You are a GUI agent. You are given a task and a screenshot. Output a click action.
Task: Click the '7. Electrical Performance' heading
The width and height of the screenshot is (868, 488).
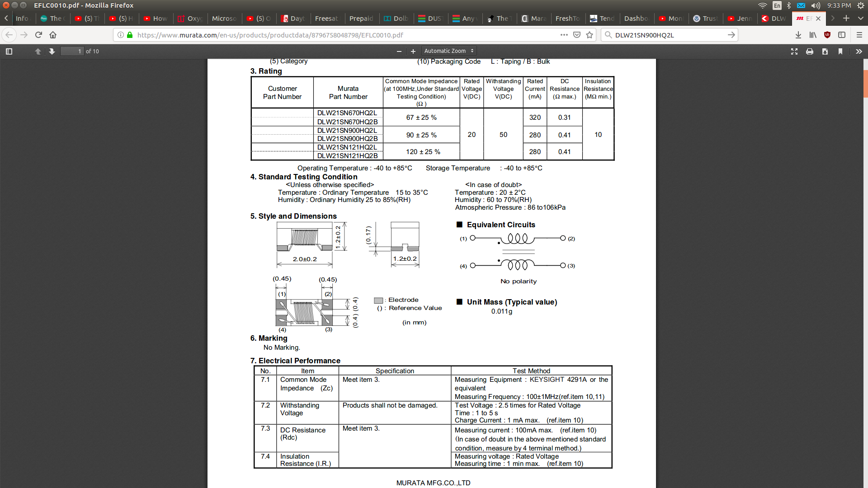click(x=295, y=361)
